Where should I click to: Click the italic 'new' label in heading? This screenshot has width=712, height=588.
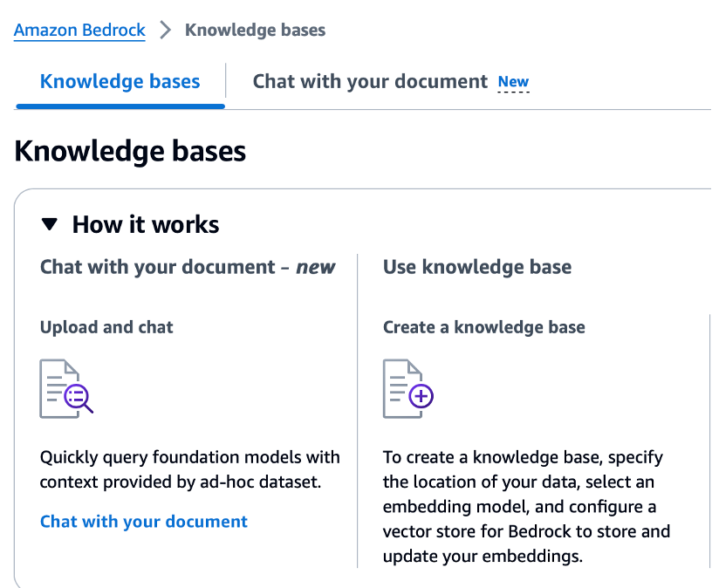click(315, 267)
